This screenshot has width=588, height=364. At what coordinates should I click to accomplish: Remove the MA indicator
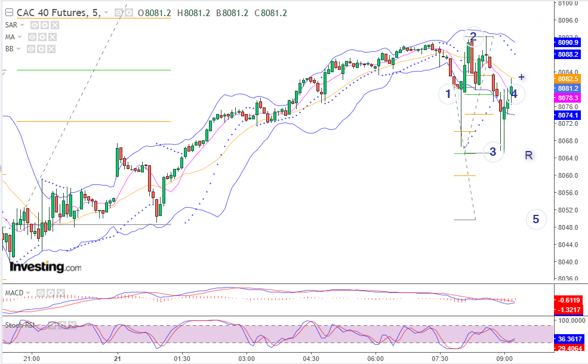tap(53, 37)
